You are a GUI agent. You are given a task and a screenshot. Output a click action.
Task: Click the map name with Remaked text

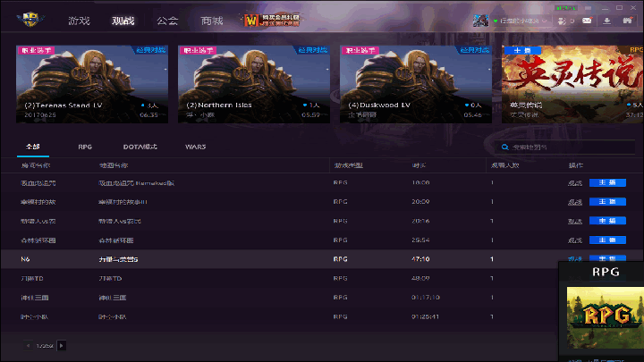pyautogui.click(x=136, y=183)
